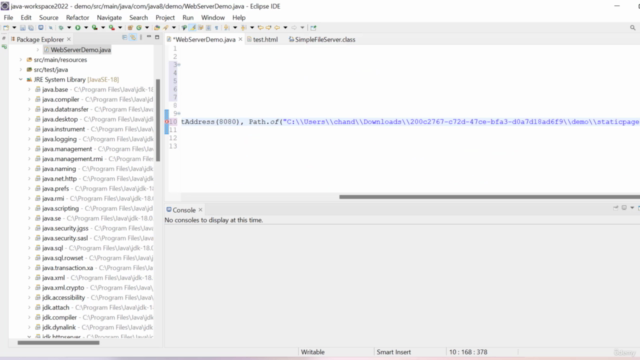
Task: Click the New Java Class icon
Action: tap(139, 28)
